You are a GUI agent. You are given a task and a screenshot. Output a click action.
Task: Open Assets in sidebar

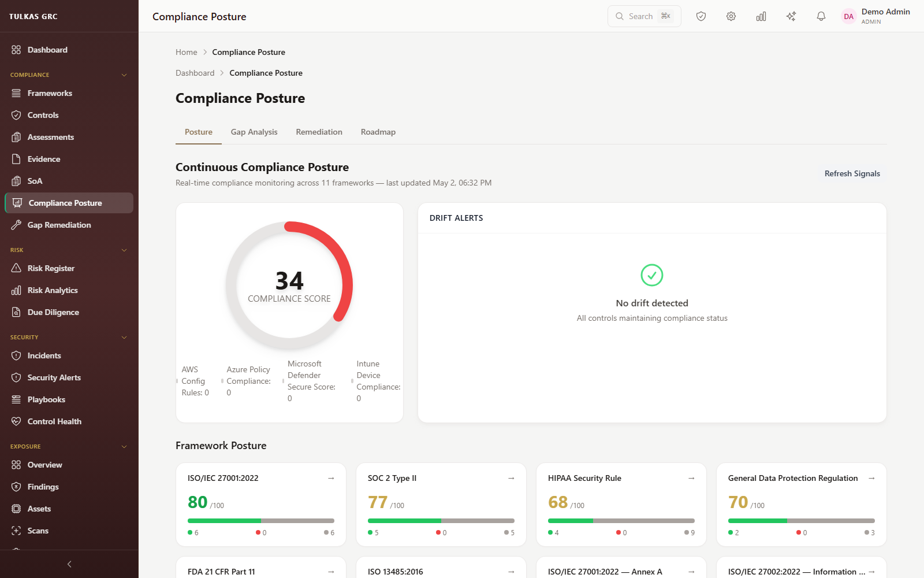pos(69,509)
